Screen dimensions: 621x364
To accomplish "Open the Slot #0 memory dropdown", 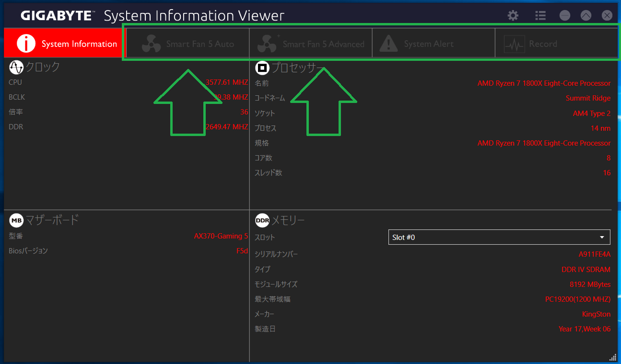I will point(499,237).
